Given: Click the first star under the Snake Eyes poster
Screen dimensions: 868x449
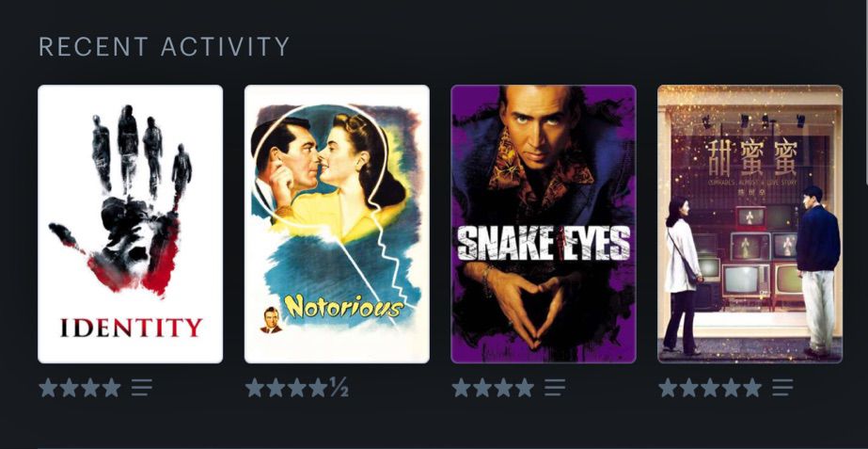Looking at the screenshot, I should click(x=461, y=388).
